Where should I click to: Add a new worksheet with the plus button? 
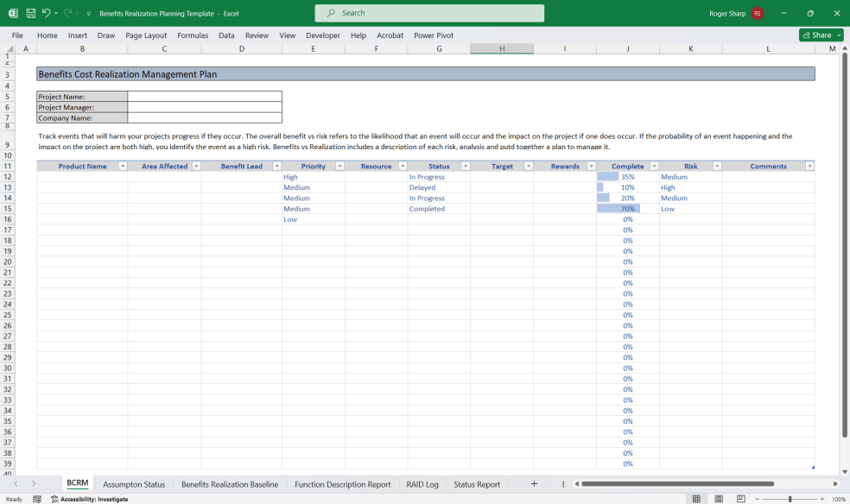click(534, 484)
